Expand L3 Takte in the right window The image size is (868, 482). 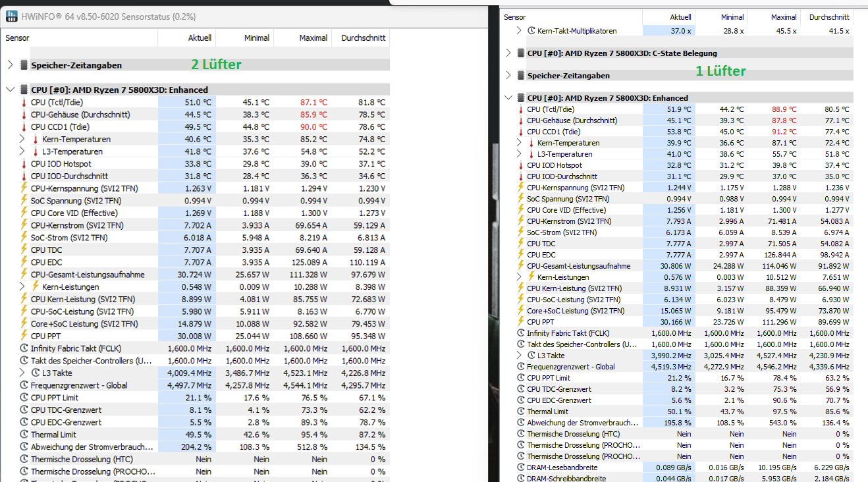520,356
